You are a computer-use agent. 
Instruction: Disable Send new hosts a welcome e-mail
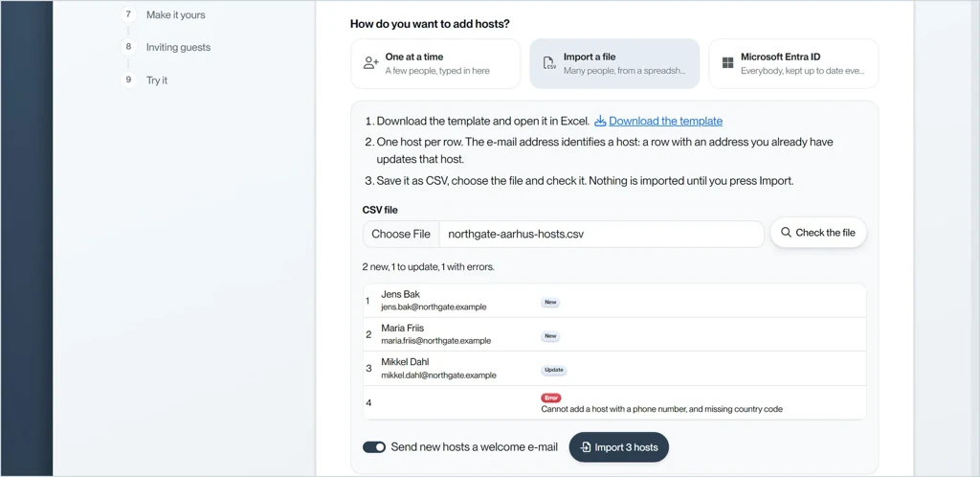[x=374, y=447]
